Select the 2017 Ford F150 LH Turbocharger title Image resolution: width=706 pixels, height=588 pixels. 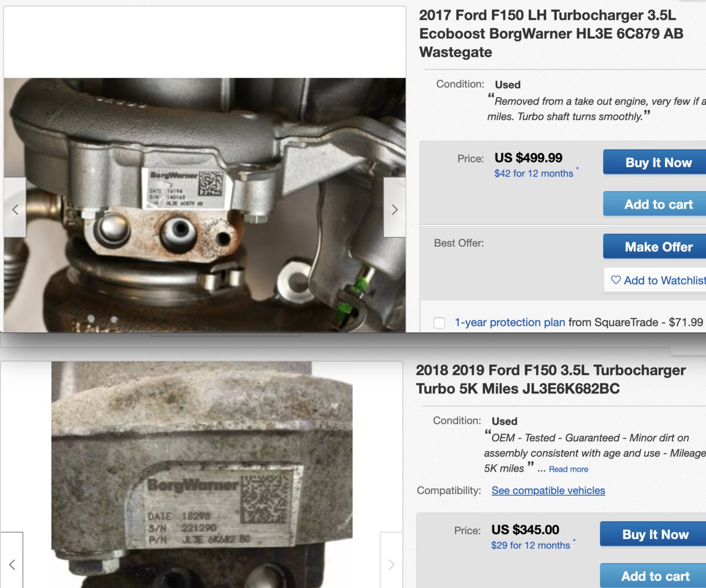551,34
